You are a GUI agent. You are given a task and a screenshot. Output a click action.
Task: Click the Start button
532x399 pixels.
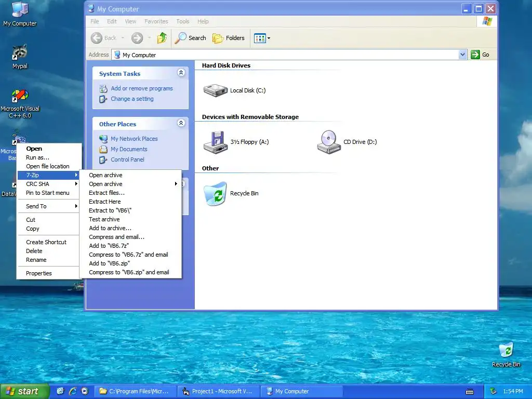coord(25,391)
